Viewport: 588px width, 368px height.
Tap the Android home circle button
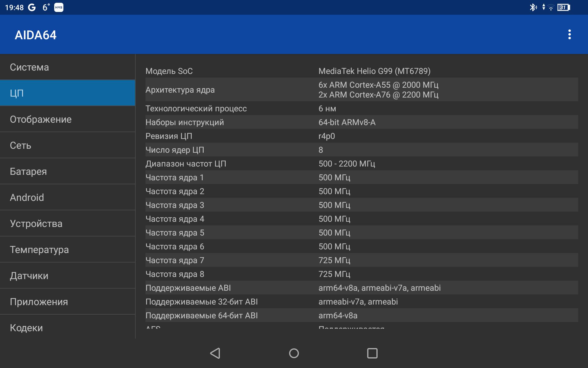pos(294,353)
